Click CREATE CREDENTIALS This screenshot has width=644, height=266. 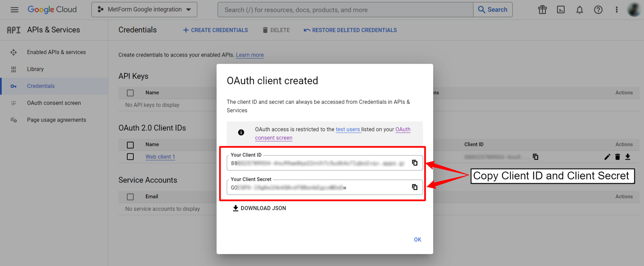(x=216, y=30)
